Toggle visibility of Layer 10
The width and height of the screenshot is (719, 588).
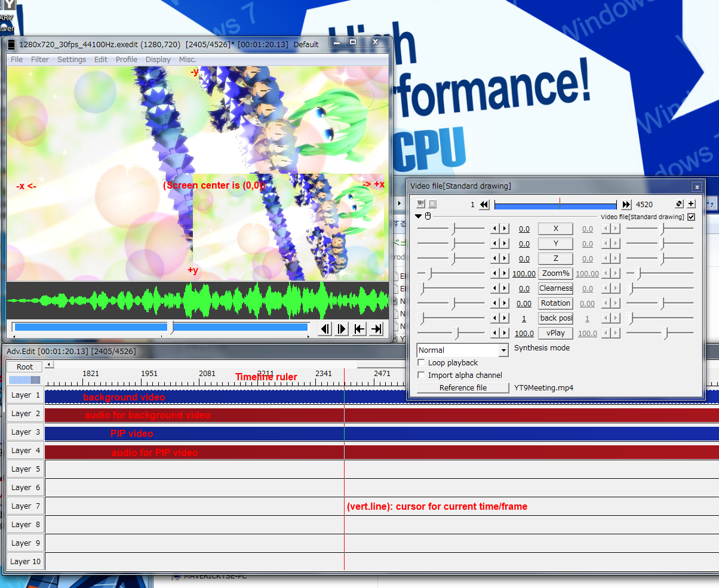click(x=25, y=562)
